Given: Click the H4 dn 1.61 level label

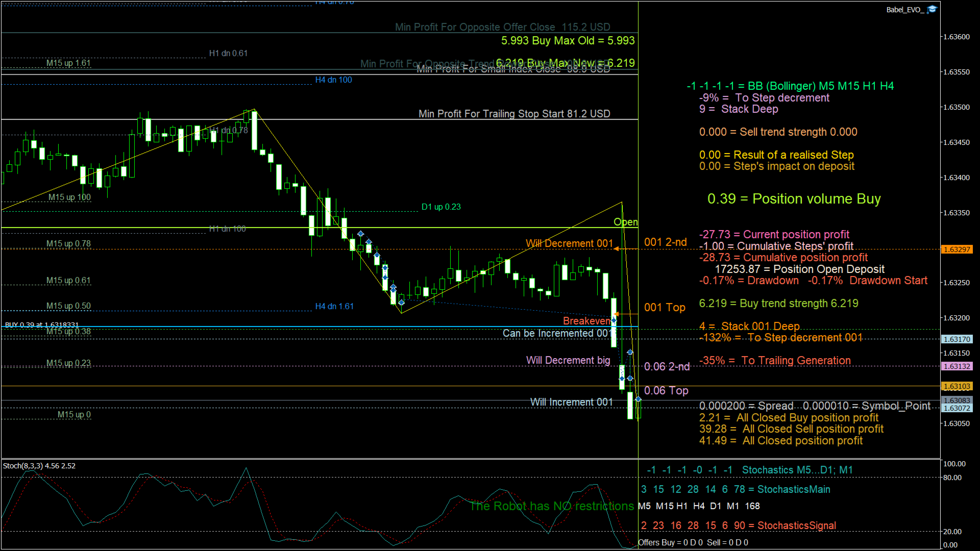Looking at the screenshot, I should coord(334,307).
